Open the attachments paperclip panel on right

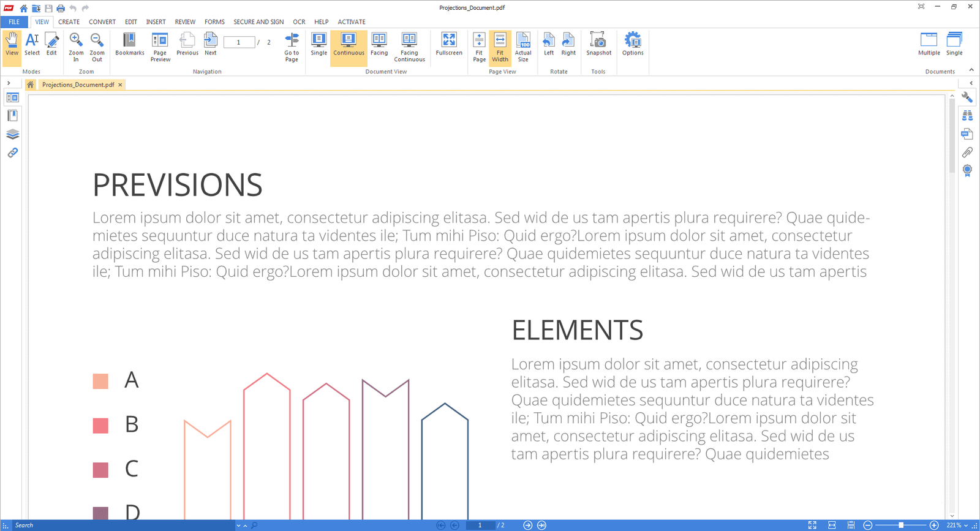pyautogui.click(x=967, y=152)
